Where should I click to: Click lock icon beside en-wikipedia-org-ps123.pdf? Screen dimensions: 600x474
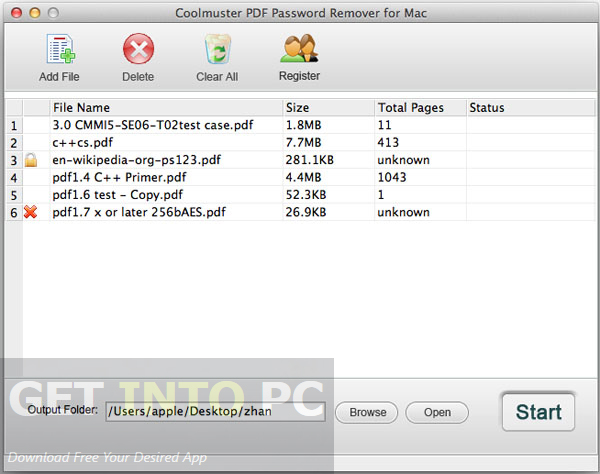tap(31, 160)
